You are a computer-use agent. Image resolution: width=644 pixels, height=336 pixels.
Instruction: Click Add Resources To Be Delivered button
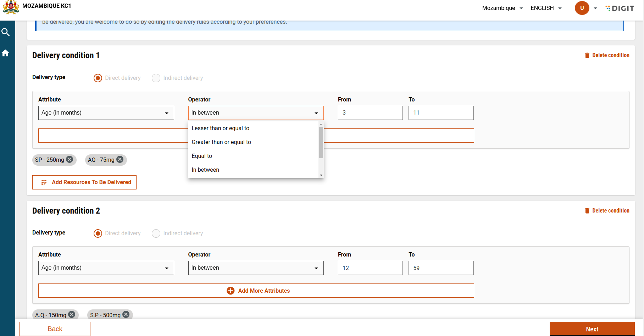[84, 182]
